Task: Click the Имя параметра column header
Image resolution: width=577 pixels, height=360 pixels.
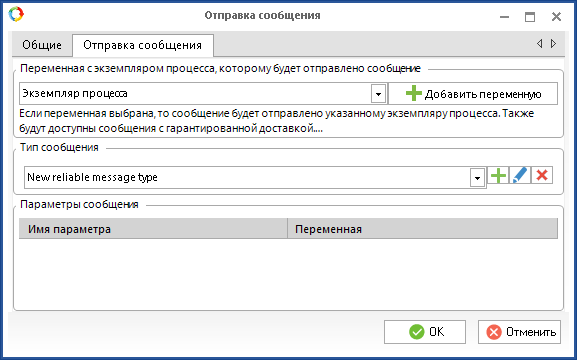Action: point(153,229)
